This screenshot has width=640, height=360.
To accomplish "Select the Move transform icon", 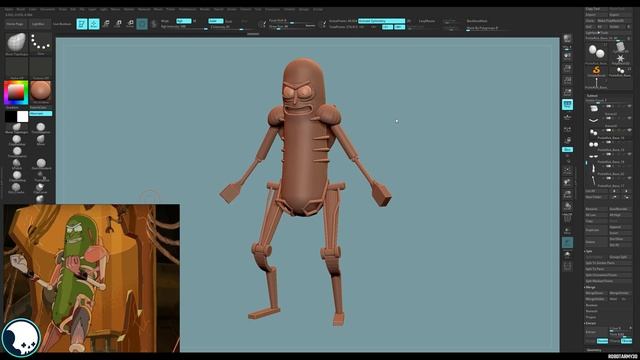I will [x=106, y=24].
